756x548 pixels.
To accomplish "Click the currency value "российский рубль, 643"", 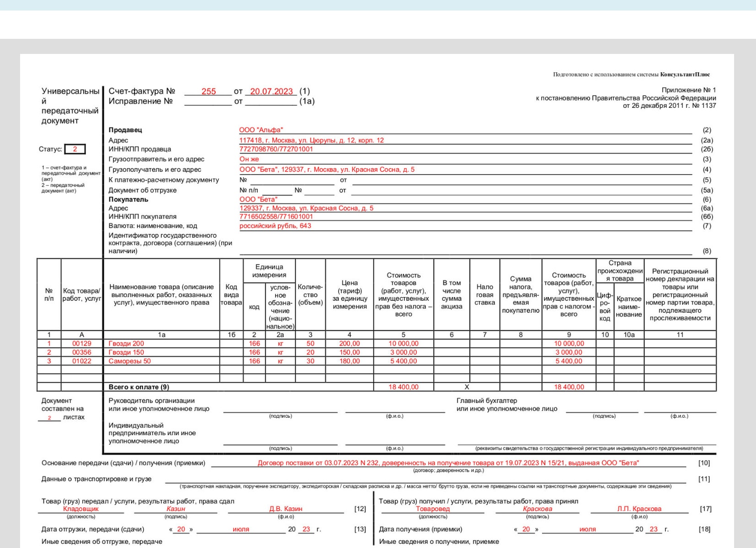I will (275, 226).
